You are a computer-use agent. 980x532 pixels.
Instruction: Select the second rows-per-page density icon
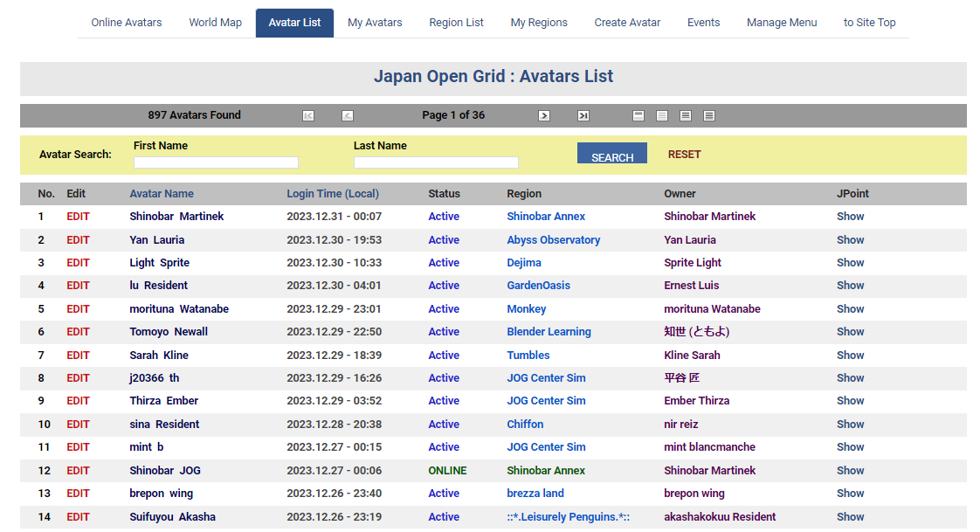pos(662,115)
